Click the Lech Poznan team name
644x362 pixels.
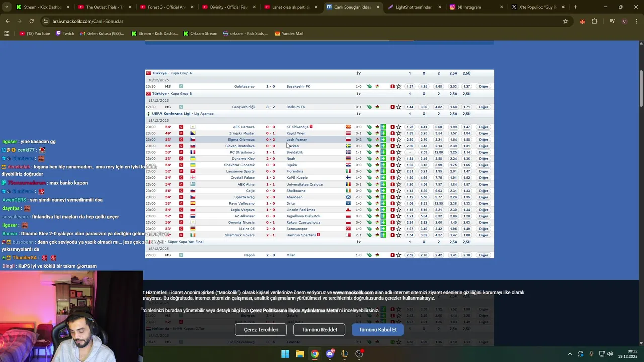point(297,139)
